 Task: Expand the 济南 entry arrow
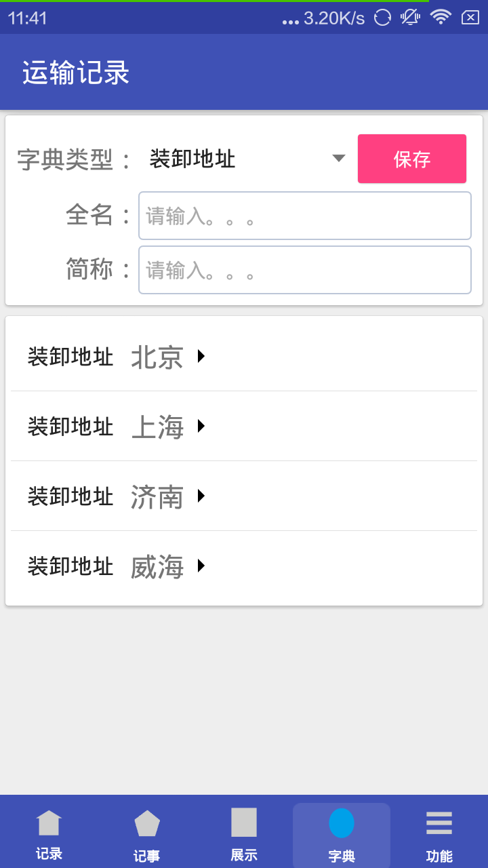pyautogui.click(x=201, y=496)
